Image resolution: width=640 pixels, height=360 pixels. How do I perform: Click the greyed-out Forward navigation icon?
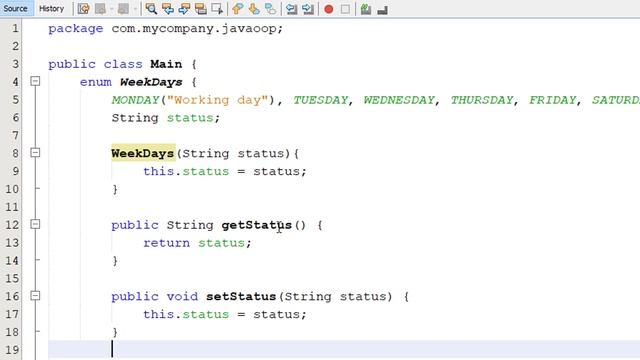tap(123, 9)
